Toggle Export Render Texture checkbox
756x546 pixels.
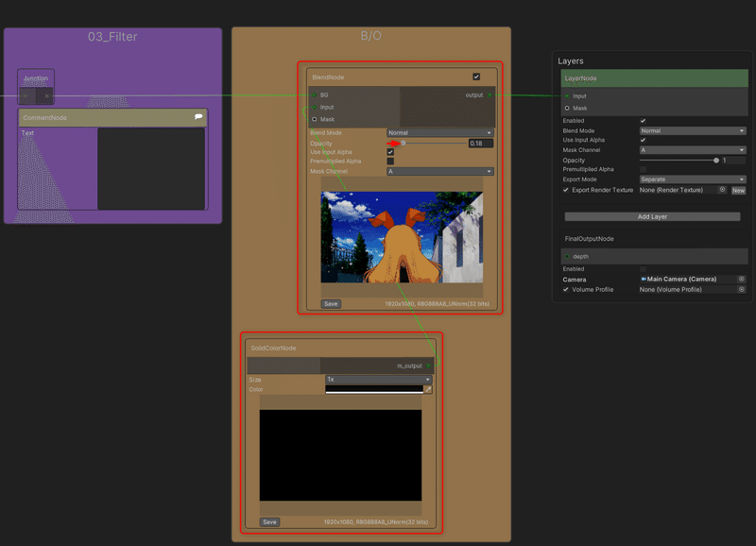pos(566,190)
